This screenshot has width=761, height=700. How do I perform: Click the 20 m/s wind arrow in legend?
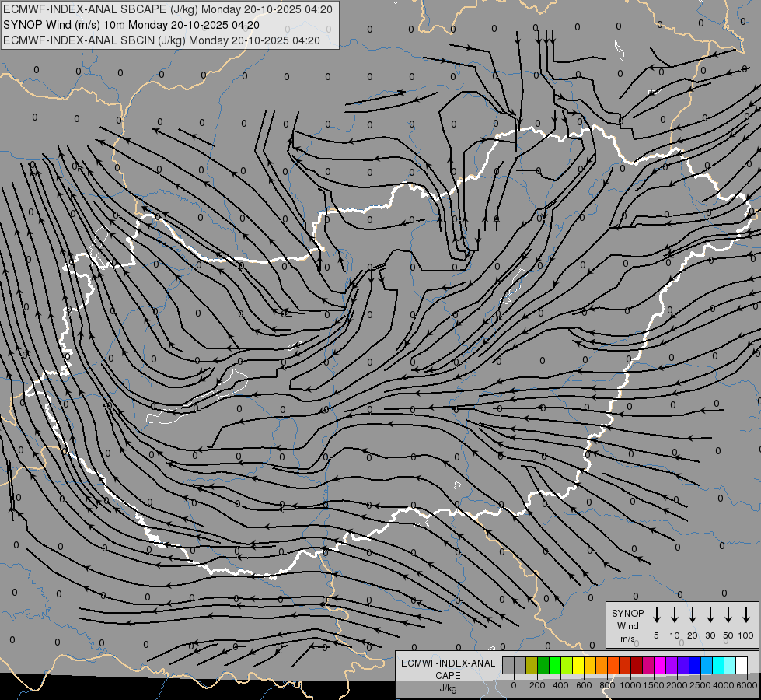(x=692, y=615)
